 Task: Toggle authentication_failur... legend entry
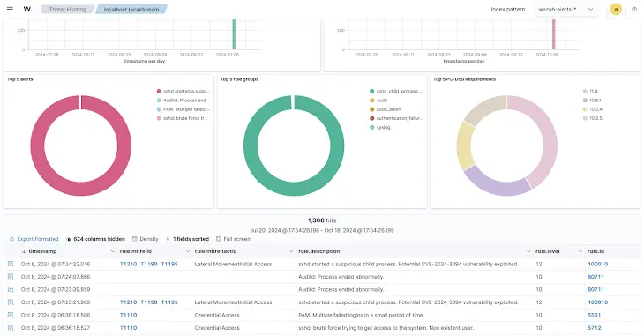[396, 118]
